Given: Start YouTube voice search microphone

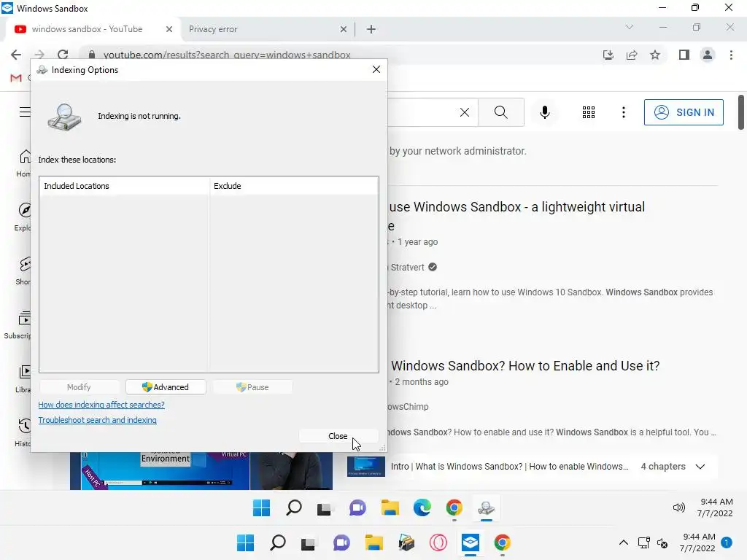Looking at the screenshot, I should click(545, 112).
